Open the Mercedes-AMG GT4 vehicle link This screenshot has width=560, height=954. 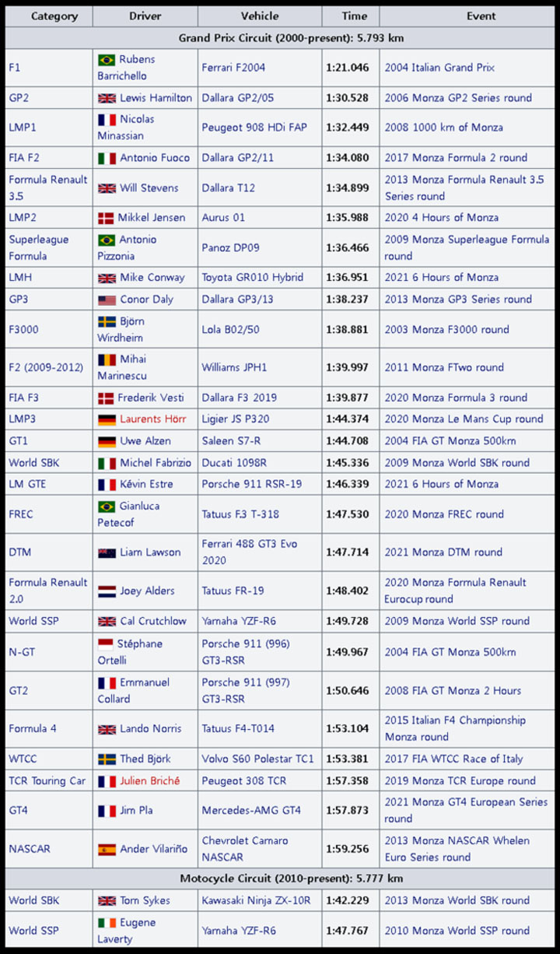[x=251, y=811]
